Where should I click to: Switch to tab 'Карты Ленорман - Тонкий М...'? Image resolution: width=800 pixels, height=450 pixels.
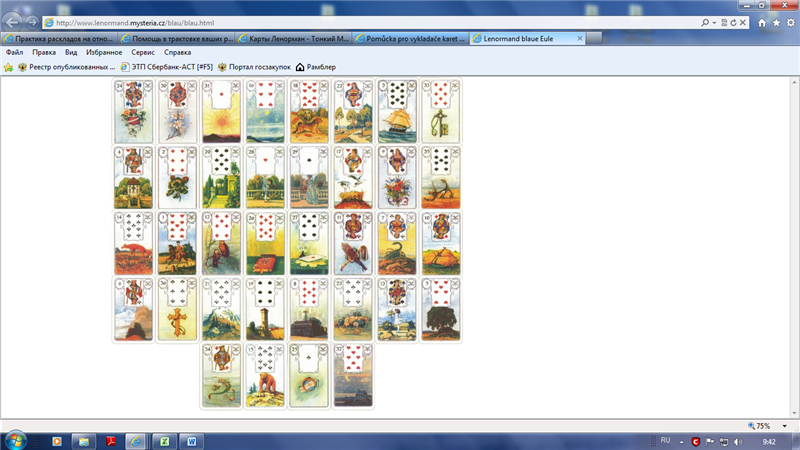pyautogui.click(x=293, y=38)
